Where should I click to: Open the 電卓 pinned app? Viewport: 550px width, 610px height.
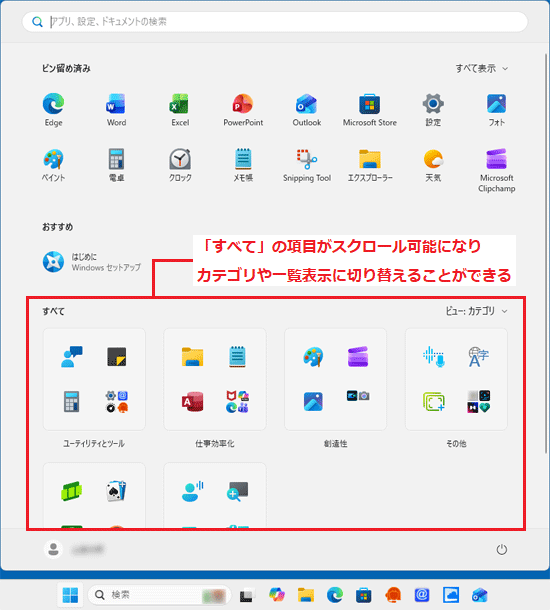pos(116,165)
